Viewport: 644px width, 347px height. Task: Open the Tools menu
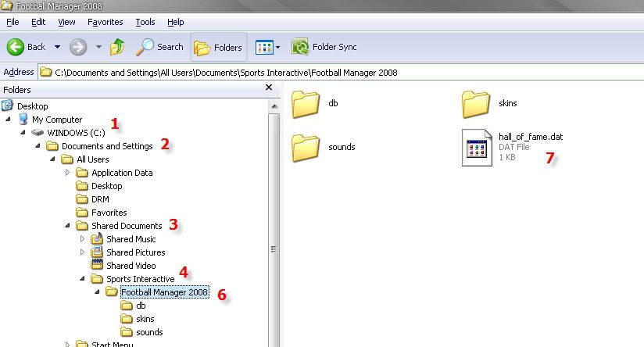(x=145, y=22)
